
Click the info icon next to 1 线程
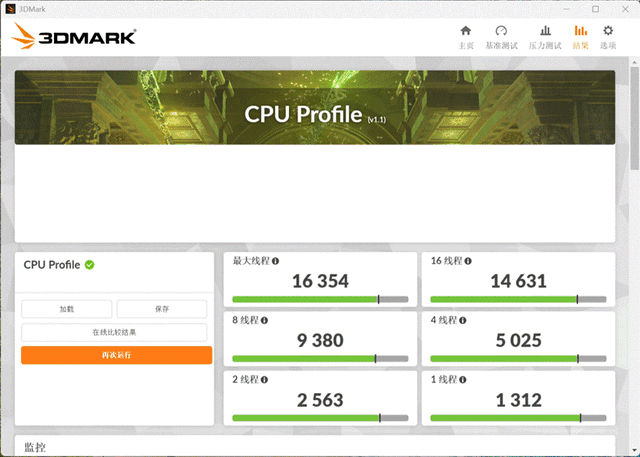(x=462, y=380)
